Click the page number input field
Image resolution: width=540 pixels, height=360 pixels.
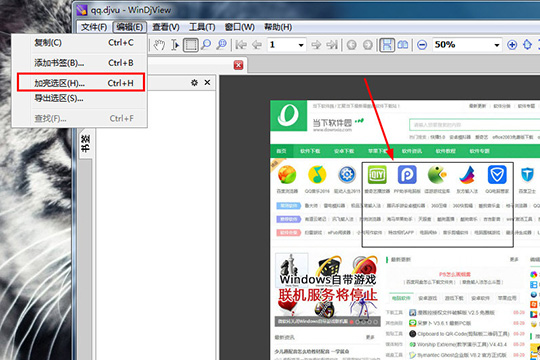(x=282, y=45)
